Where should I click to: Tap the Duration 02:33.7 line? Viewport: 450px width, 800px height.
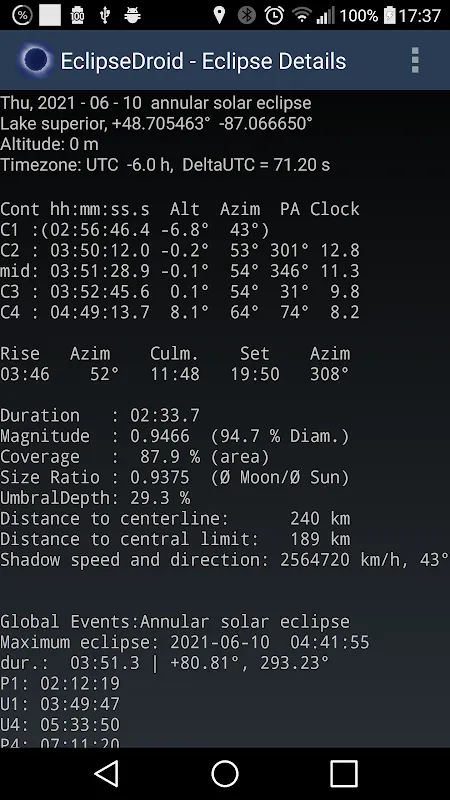pyautogui.click(x=100, y=415)
